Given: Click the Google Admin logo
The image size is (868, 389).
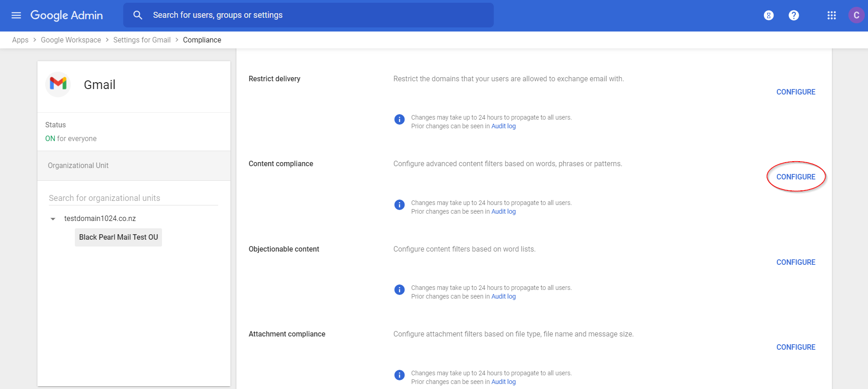Looking at the screenshot, I should coord(67,16).
